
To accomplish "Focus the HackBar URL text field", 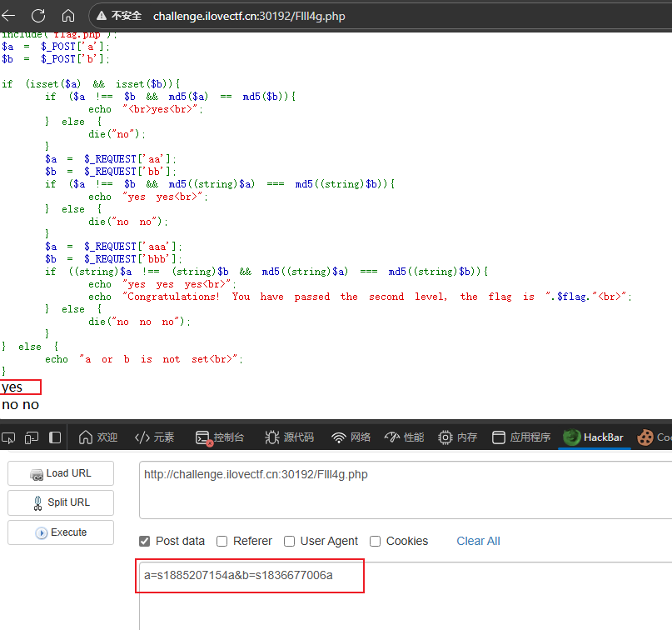I will pos(406,490).
